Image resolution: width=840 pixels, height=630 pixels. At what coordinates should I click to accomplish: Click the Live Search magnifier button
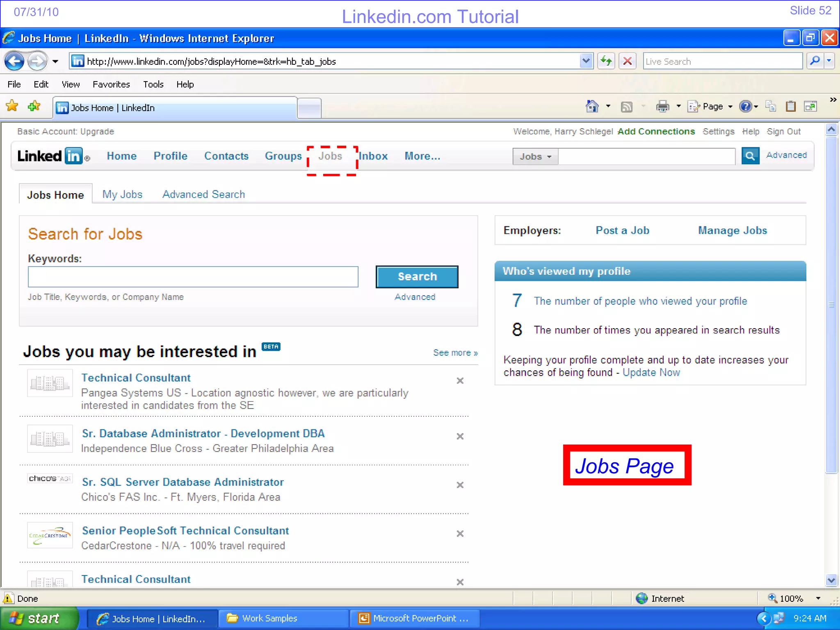tap(815, 61)
